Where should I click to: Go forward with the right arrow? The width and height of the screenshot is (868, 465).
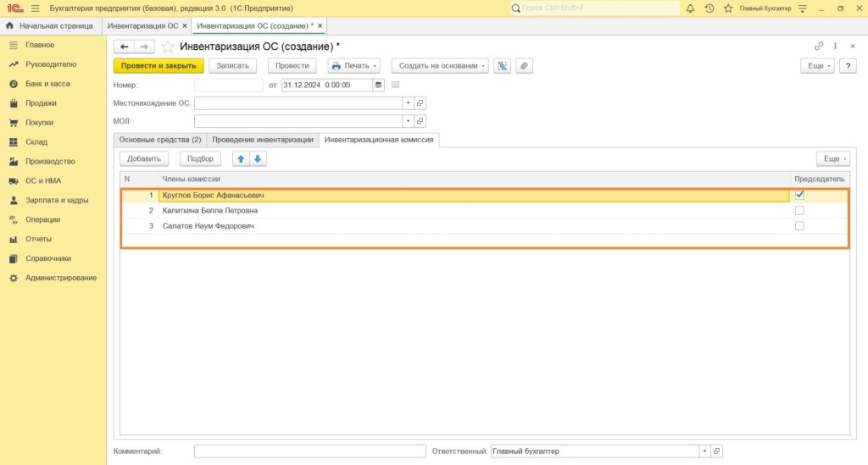click(x=144, y=47)
